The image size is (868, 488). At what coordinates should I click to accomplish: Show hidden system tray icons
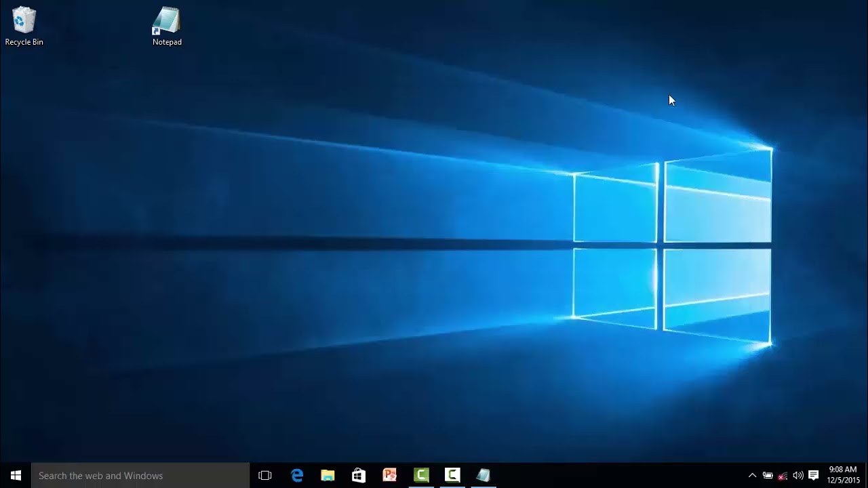click(x=752, y=475)
